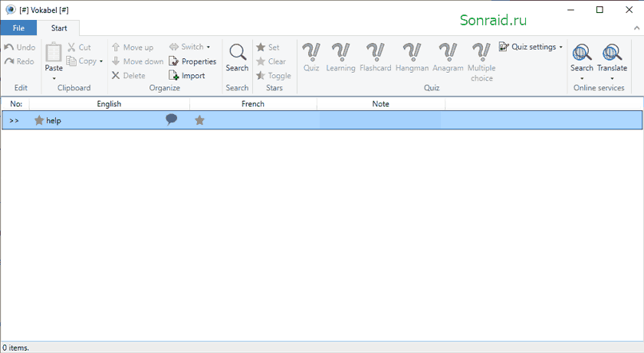Viewport: 644px width, 353px height.
Task: Sort by French column header
Action: [x=253, y=103]
